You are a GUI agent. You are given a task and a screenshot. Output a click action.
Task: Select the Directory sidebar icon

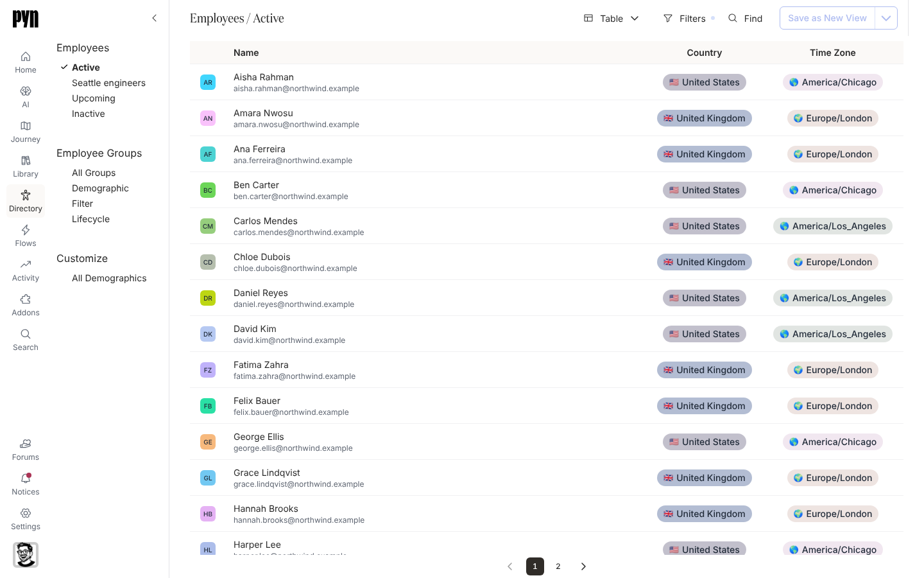[26, 201]
